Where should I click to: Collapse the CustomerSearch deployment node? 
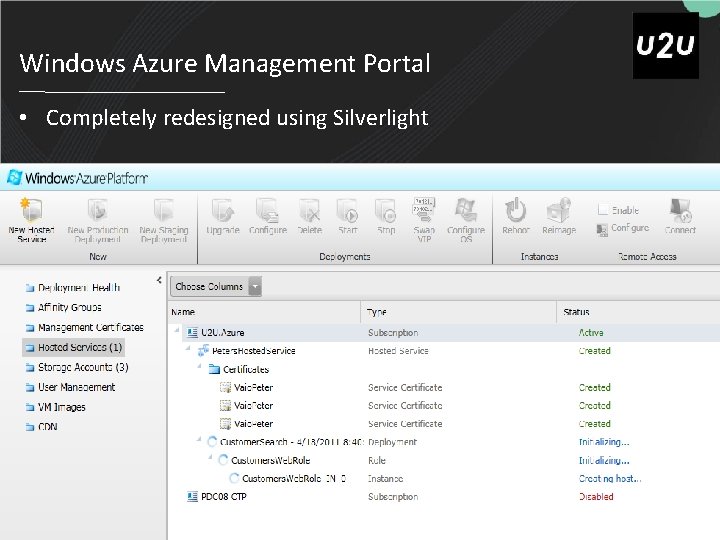(199, 439)
